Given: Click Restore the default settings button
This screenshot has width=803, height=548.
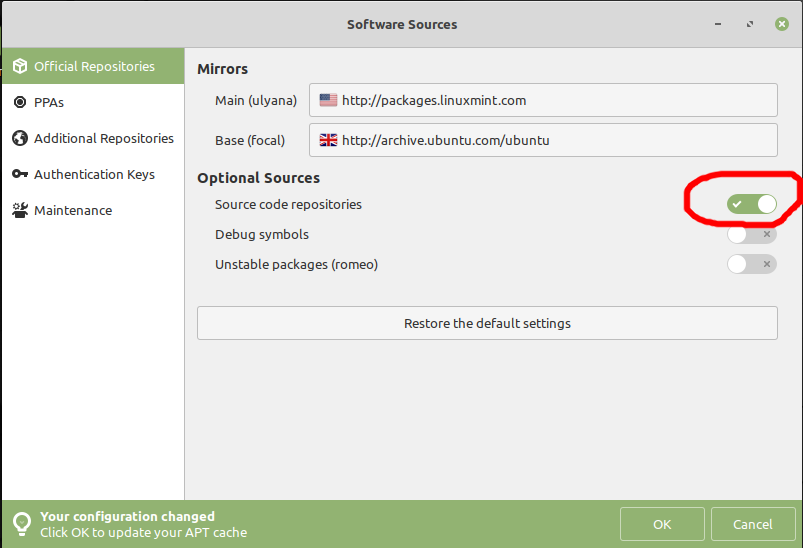Looking at the screenshot, I should [487, 323].
